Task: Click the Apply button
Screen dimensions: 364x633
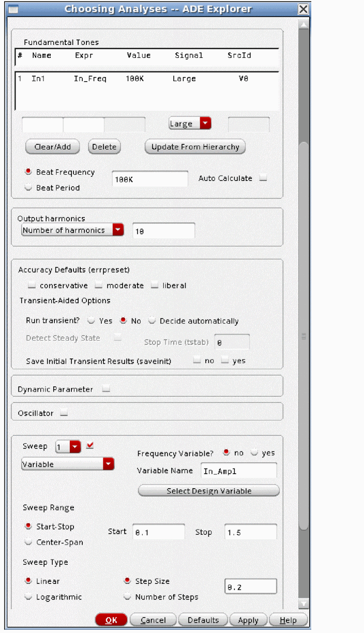Action: click(x=248, y=620)
